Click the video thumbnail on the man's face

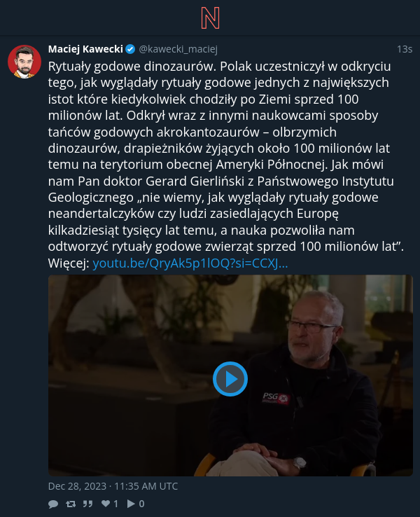(x=311, y=330)
